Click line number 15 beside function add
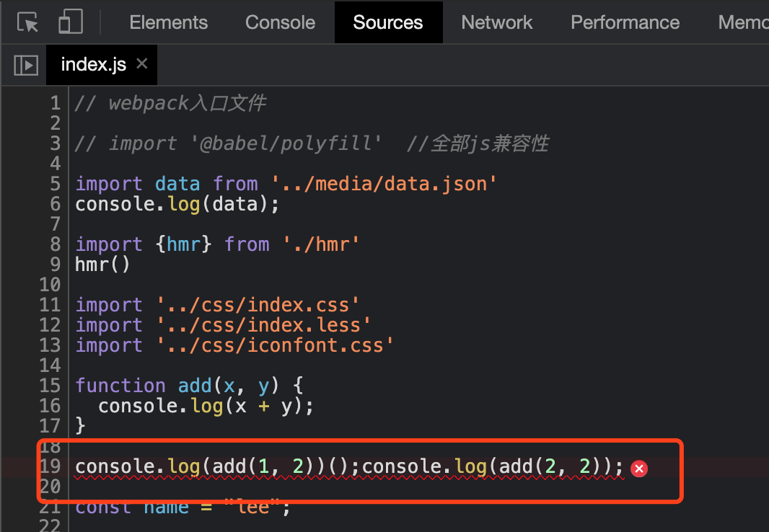The width and height of the screenshot is (769, 532). point(50,386)
